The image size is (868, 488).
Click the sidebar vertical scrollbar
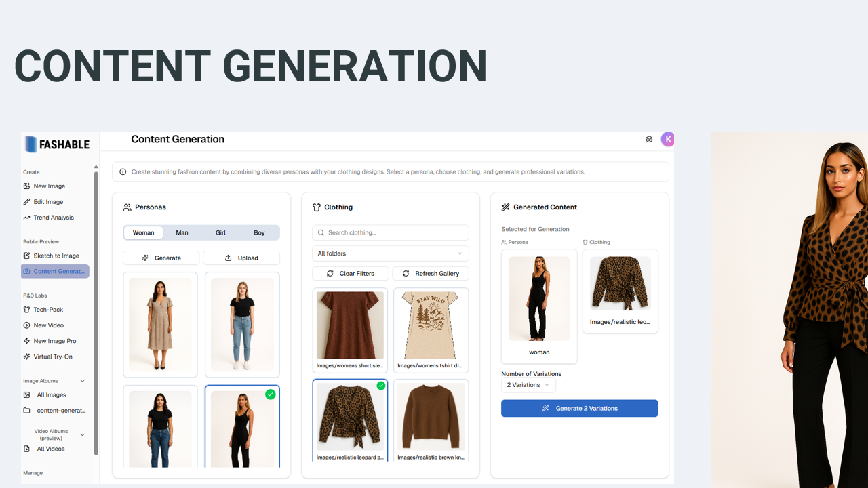coord(96,312)
